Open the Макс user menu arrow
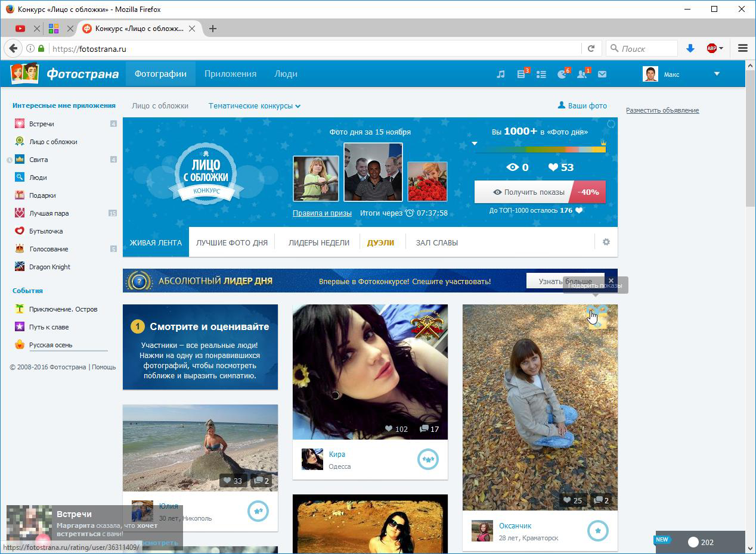This screenshot has height=554, width=756. 717,74
